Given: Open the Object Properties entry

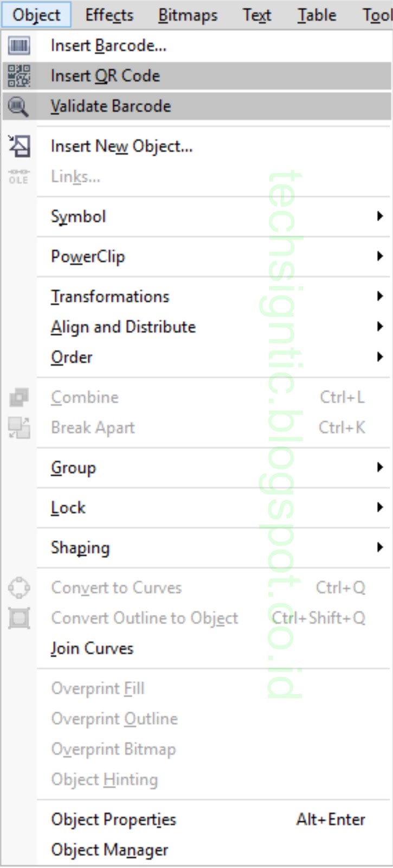Looking at the screenshot, I should click(113, 820).
